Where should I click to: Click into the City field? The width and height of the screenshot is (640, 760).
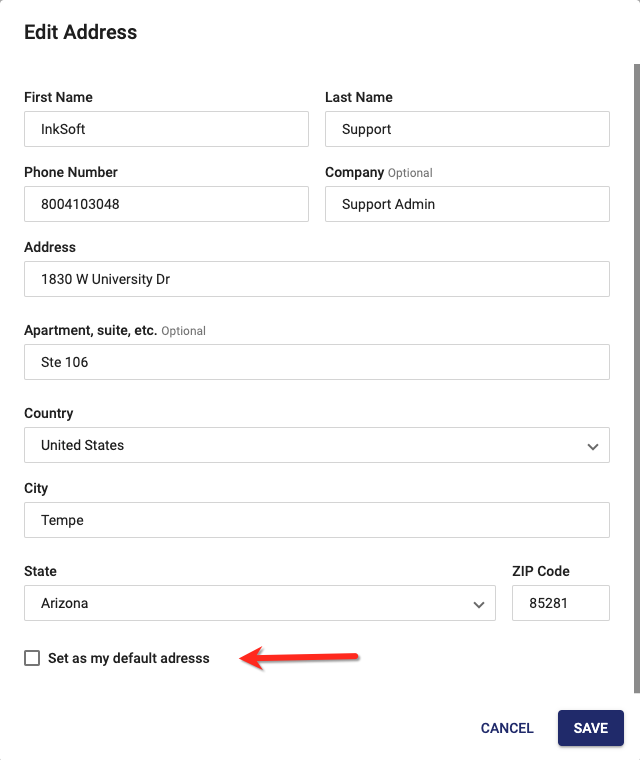click(x=316, y=520)
